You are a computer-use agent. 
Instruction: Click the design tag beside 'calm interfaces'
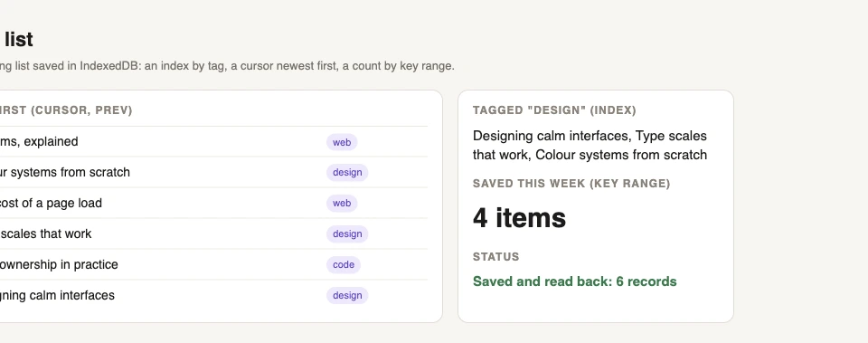click(347, 296)
